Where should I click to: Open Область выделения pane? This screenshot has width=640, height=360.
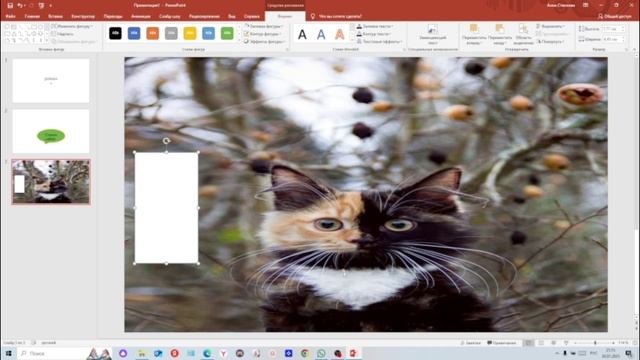coord(523,34)
